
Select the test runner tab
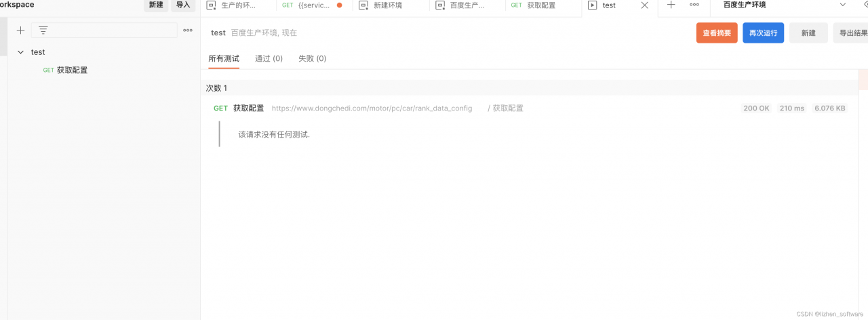coord(609,5)
